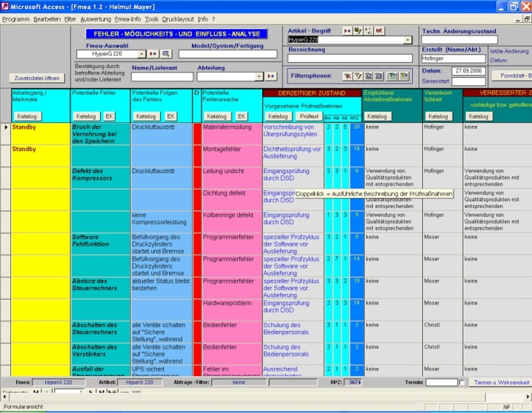The height and width of the screenshot is (413, 532).
Task: Click the first icon right of Artikel-Begriff label
Action: (347, 30)
